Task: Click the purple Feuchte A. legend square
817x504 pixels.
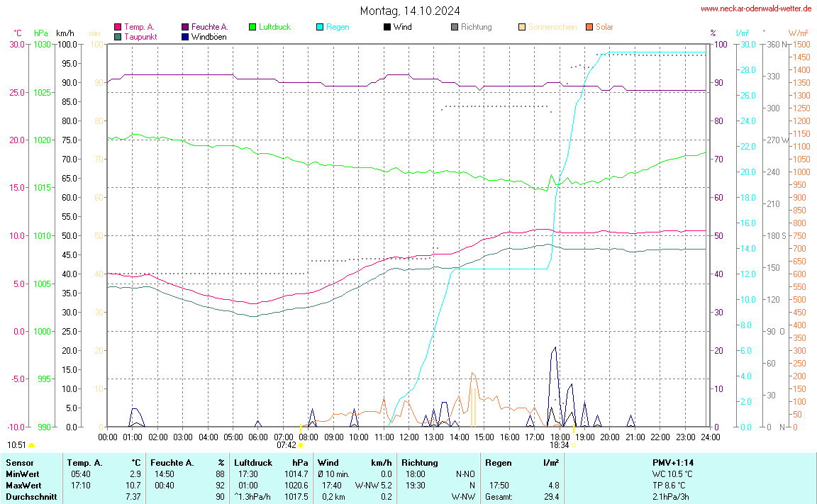Action: point(185,27)
